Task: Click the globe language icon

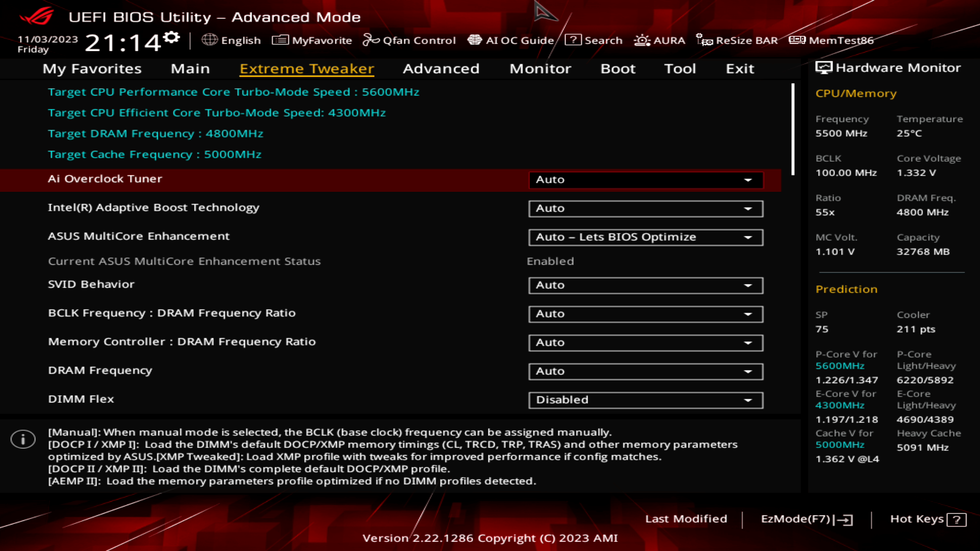Action: click(209, 40)
